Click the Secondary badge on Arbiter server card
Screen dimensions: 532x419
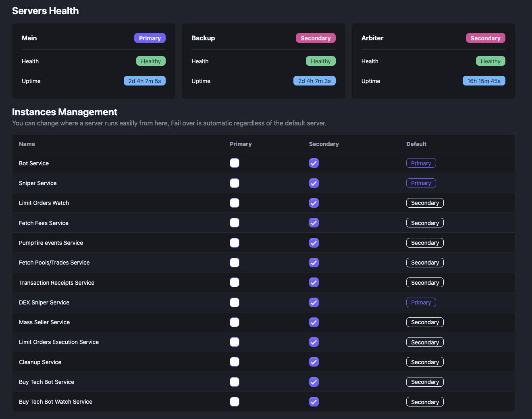[x=485, y=38]
